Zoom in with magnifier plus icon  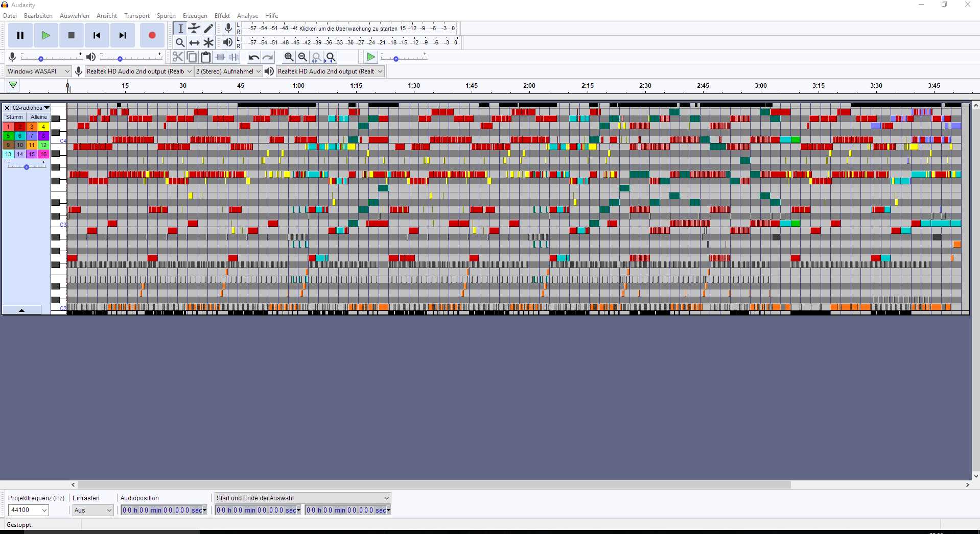(x=289, y=57)
